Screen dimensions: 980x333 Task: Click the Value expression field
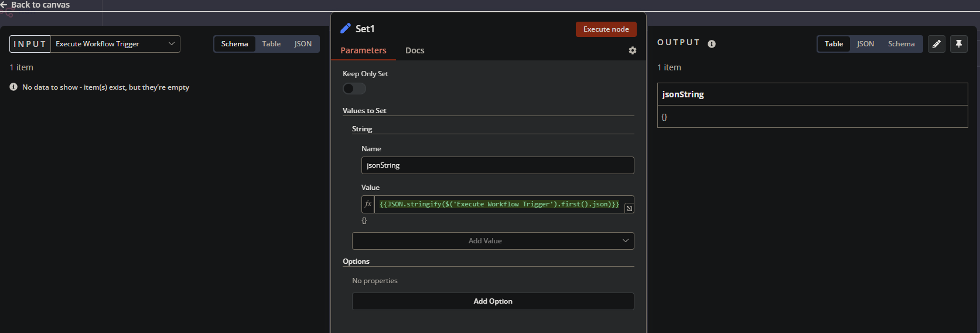(499, 204)
